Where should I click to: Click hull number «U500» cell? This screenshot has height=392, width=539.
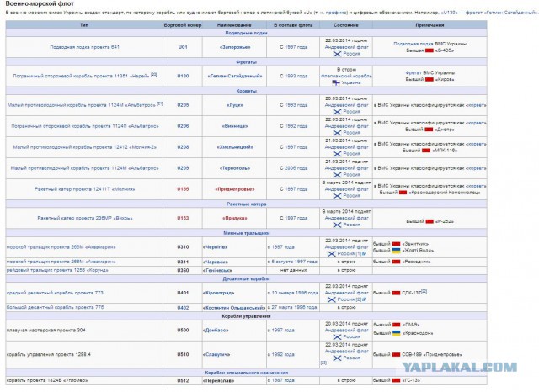point(183,331)
